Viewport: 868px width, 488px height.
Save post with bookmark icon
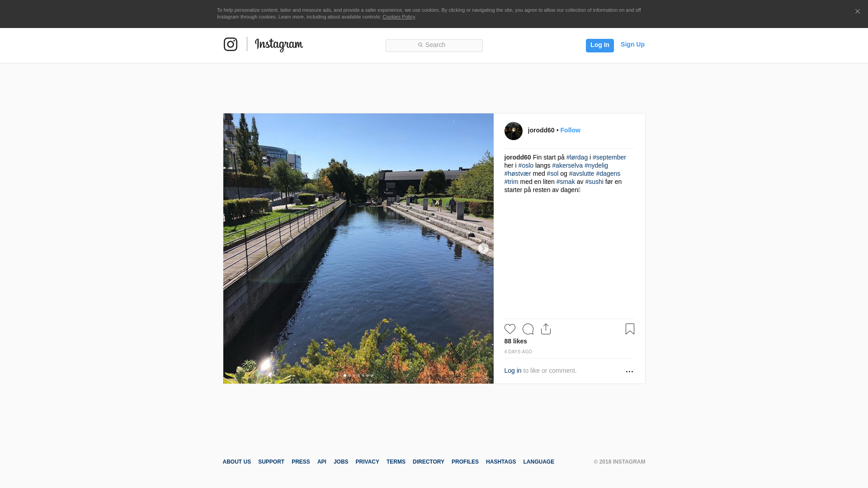pyautogui.click(x=630, y=329)
